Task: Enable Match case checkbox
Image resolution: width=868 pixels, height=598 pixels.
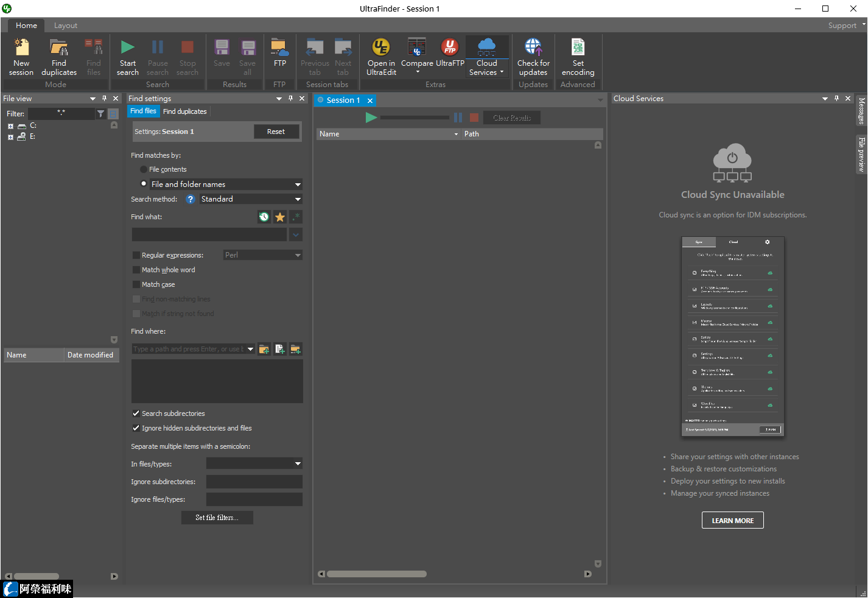Action: coord(136,284)
